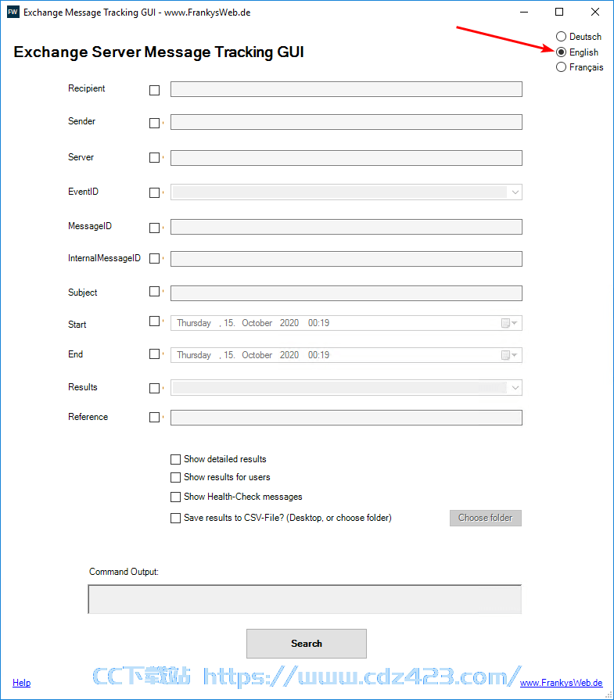
Task: Select the English language radio button
Action: pos(562,52)
